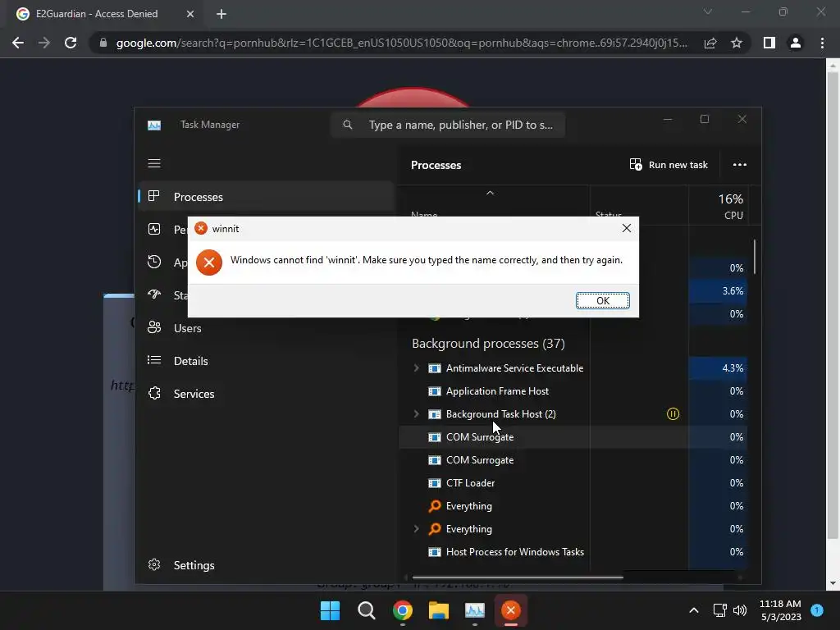Click the volume speaker tray icon
This screenshot has width=840, height=630.
(x=740, y=610)
